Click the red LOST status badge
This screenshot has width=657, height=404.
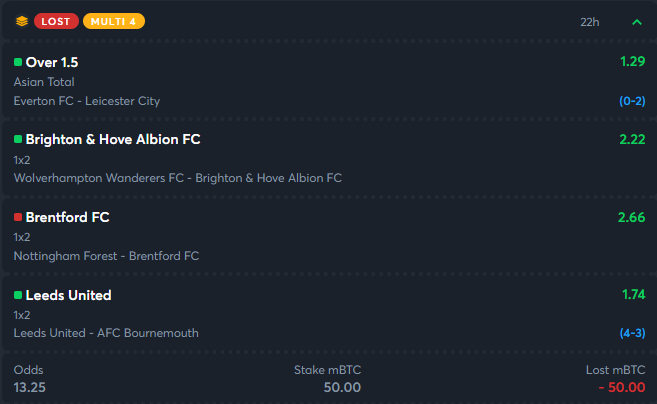[x=56, y=21]
